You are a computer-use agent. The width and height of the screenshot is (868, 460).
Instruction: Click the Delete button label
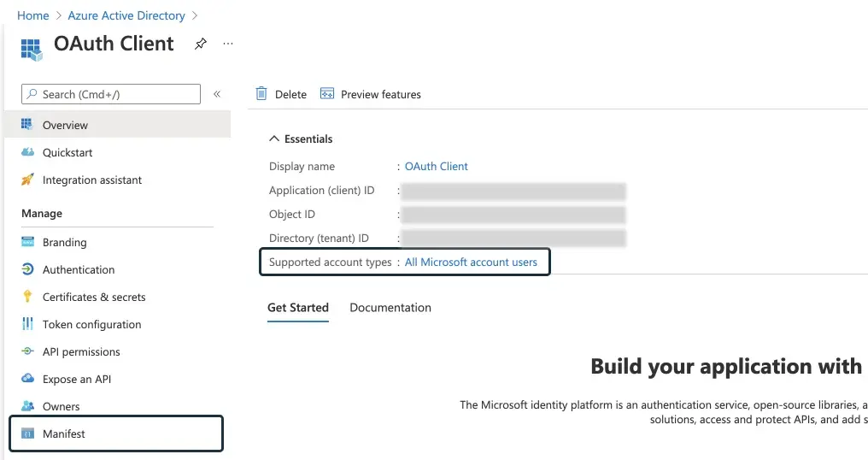click(290, 95)
